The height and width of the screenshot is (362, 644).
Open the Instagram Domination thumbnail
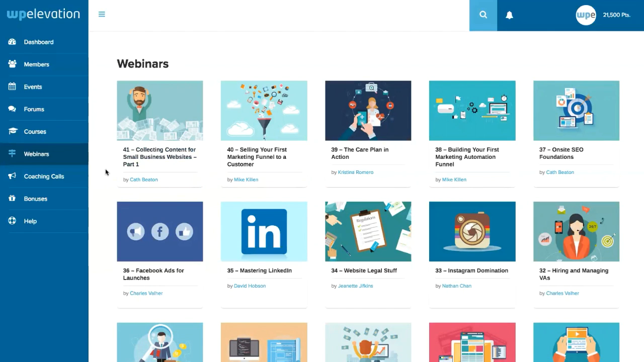coord(472,231)
